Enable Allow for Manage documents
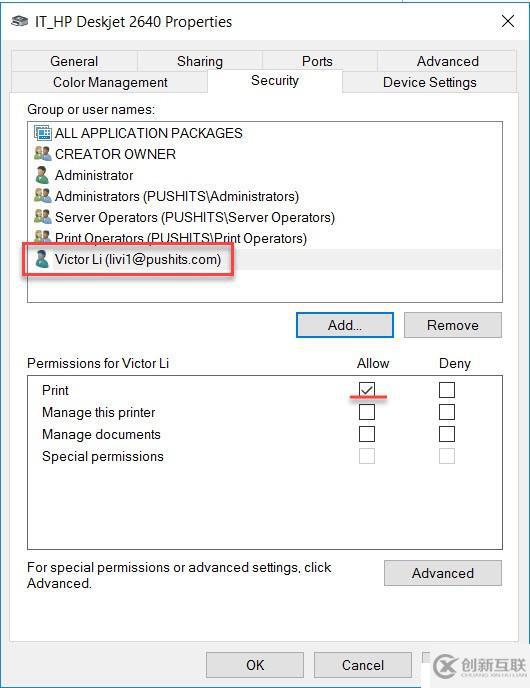 point(367,434)
